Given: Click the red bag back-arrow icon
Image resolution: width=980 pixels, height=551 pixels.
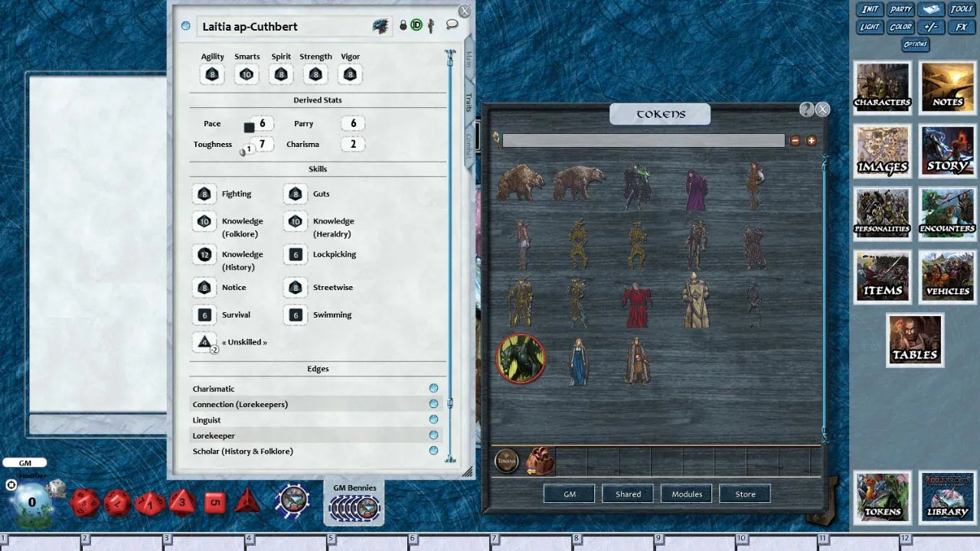Looking at the screenshot, I should [x=540, y=461].
